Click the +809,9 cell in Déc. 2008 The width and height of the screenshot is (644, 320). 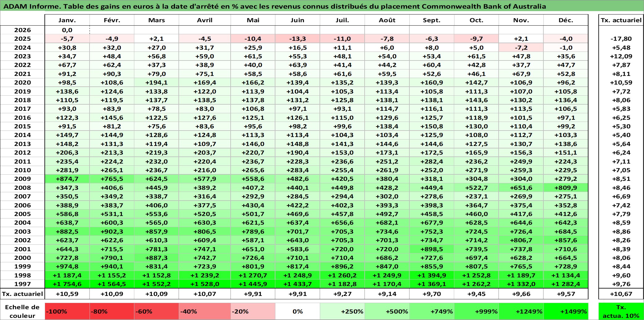566,188
